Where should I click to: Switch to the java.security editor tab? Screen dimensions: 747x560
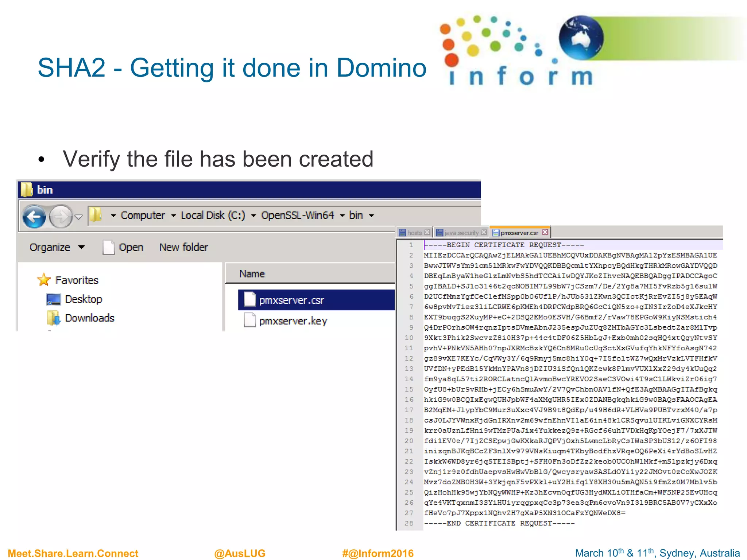[461, 233]
